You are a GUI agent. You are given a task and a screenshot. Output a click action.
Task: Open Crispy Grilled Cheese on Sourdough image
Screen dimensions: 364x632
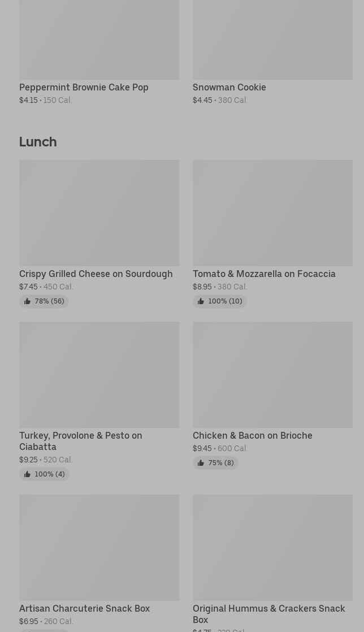pos(99,213)
